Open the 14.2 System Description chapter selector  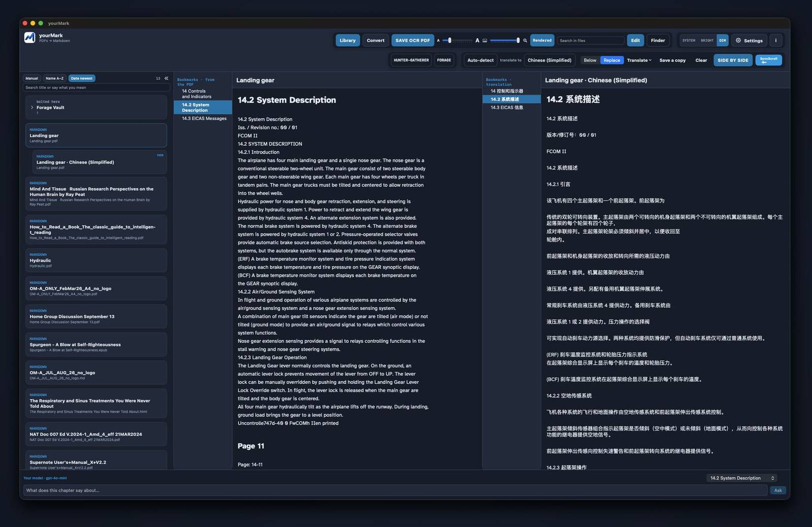click(741, 478)
